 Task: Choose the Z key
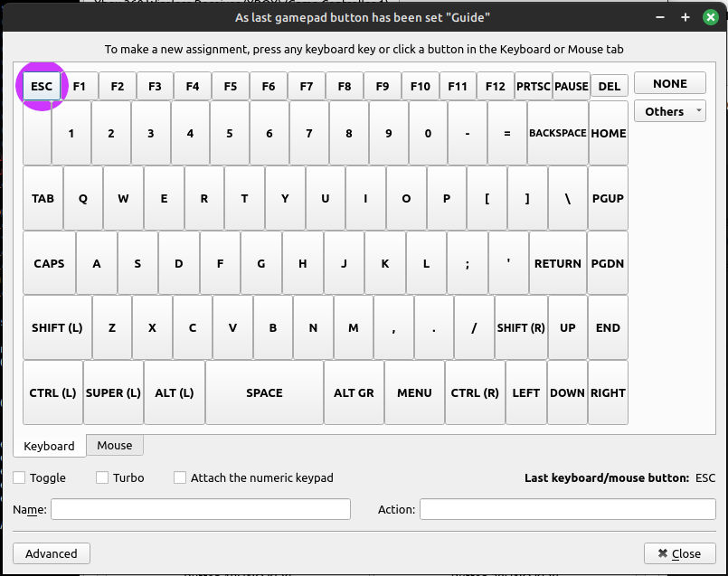click(112, 327)
